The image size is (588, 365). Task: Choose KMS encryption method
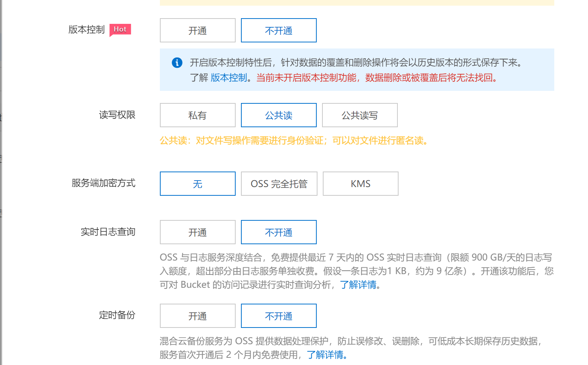360,184
